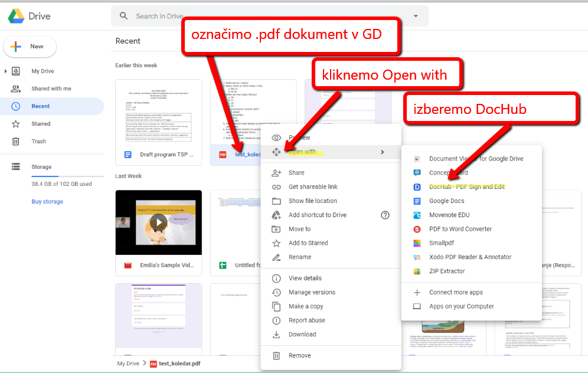Open the Draft program TSP document
The image size is (588, 373).
(159, 122)
